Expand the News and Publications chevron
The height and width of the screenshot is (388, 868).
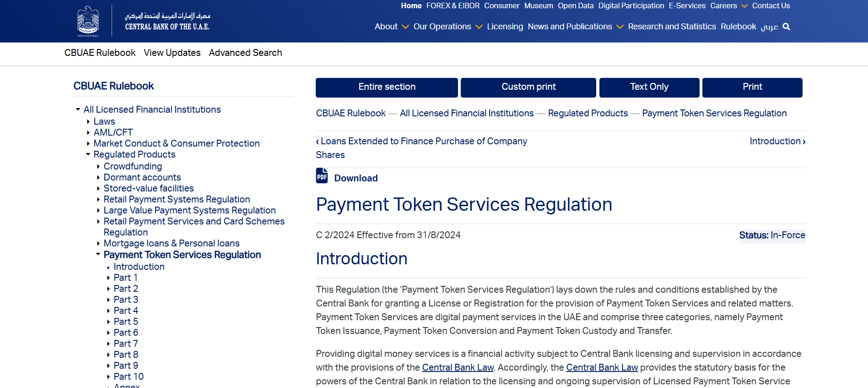(x=620, y=27)
